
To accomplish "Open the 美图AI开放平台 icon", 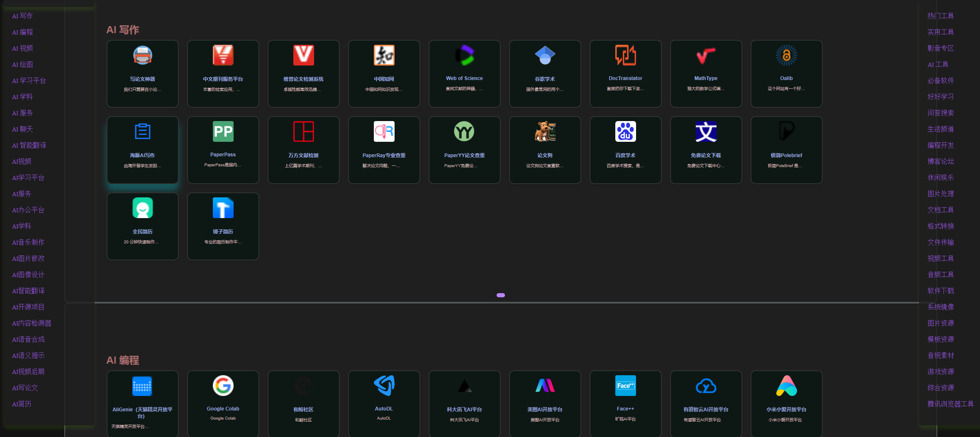I will tap(545, 386).
